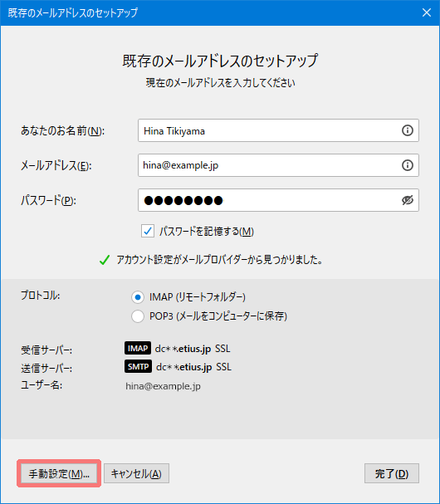Uncheck the パスワードを記憶する checkbox
440x504 pixels.
tap(148, 231)
